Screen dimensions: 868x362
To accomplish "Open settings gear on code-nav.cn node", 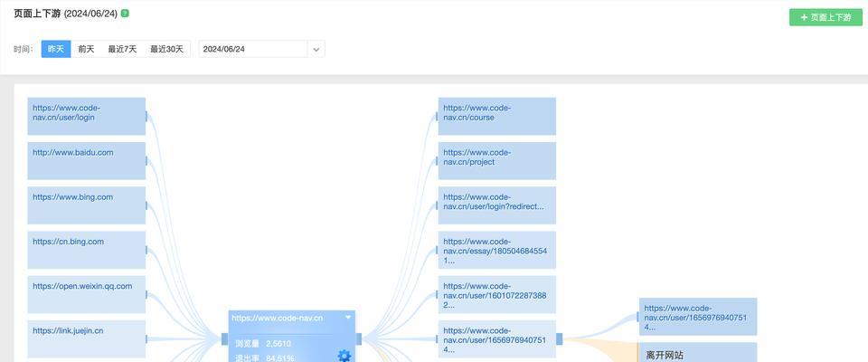I will (344, 356).
